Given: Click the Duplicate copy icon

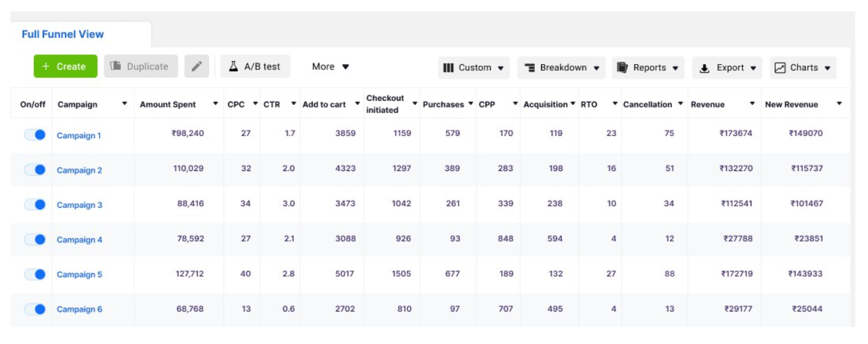Looking at the screenshot, I should 116,66.
